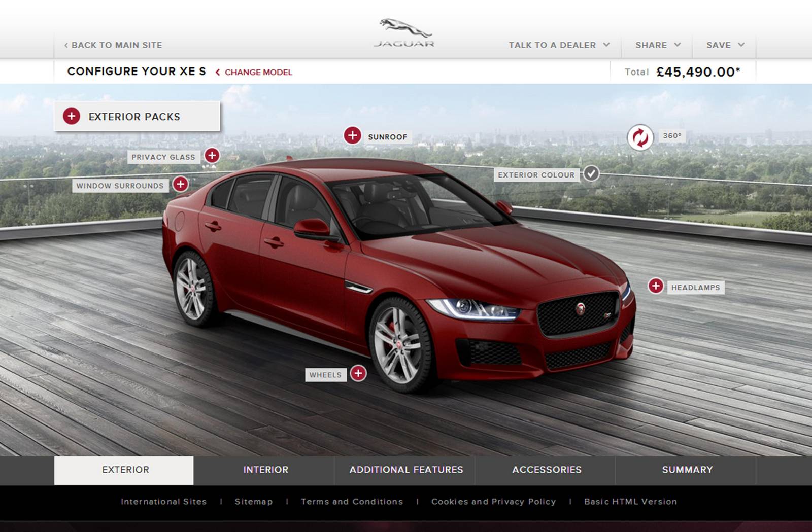This screenshot has height=532, width=812.
Task: Open the International Sites footer link
Action: click(164, 502)
